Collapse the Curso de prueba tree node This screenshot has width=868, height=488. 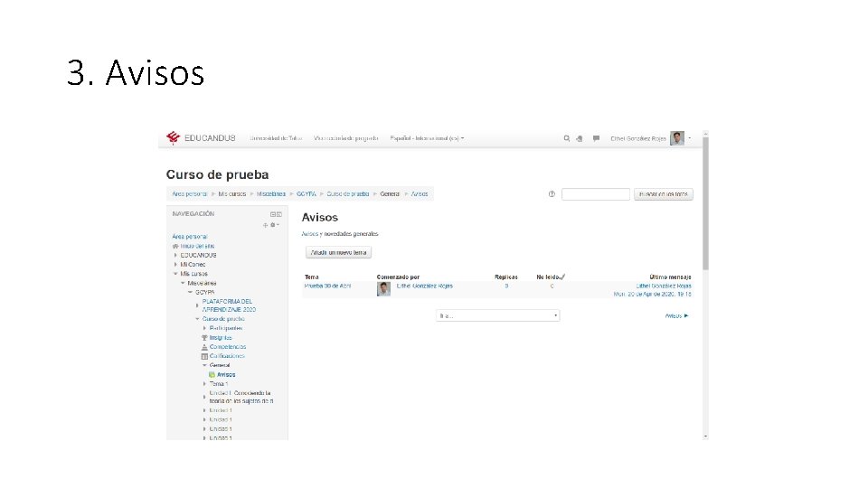coord(198,319)
